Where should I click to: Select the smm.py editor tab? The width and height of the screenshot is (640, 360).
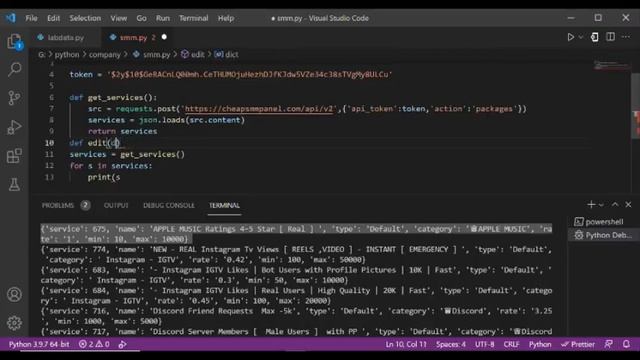click(133, 38)
